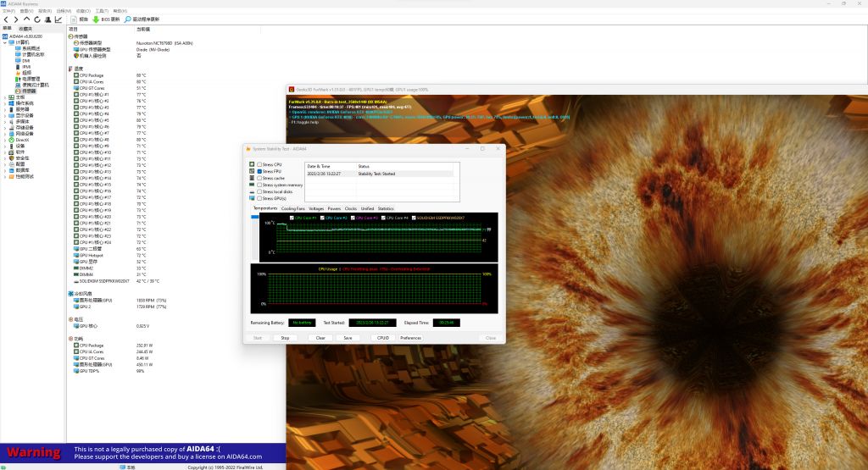Expand the 主板 tree node
The image size is (868, 470).
(5, 97)
